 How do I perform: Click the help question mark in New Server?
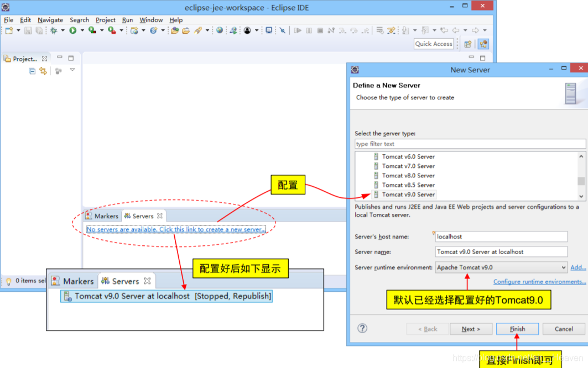click(362, 328)
